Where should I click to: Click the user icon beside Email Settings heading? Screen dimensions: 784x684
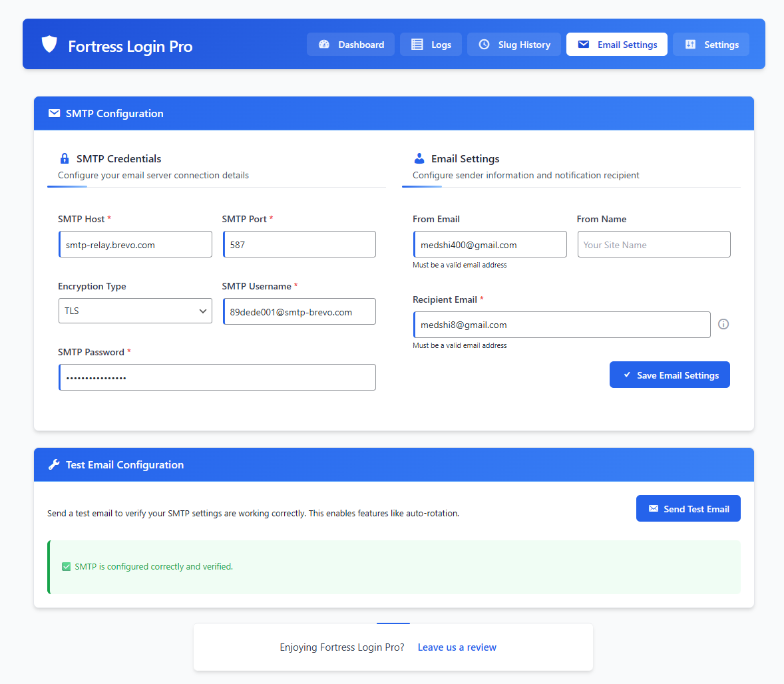pos(419,158)
